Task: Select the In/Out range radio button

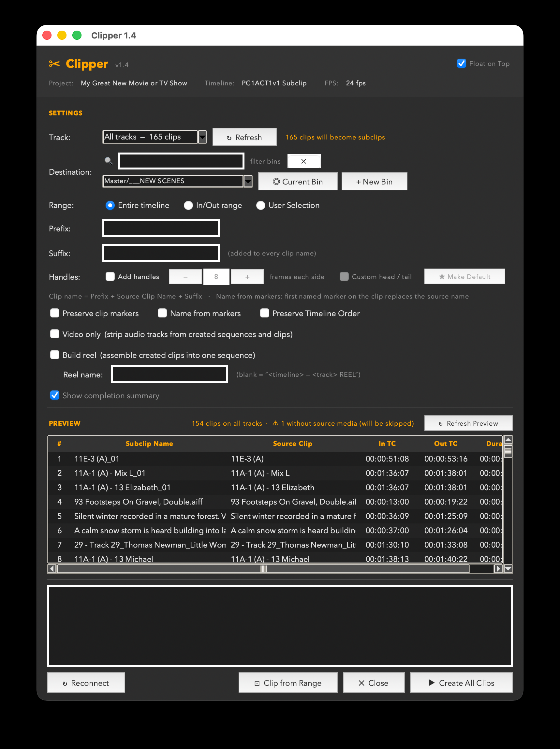Action: 188,205
